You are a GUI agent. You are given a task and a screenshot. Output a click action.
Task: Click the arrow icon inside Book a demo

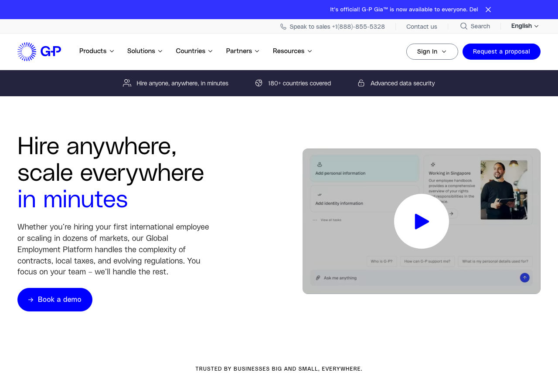pos(31,300)
